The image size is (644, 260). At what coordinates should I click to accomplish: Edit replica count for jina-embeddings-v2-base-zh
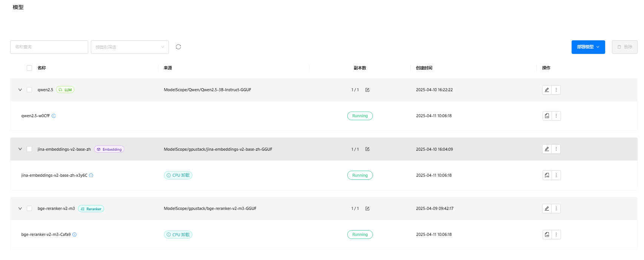click(x=367, y=149)
